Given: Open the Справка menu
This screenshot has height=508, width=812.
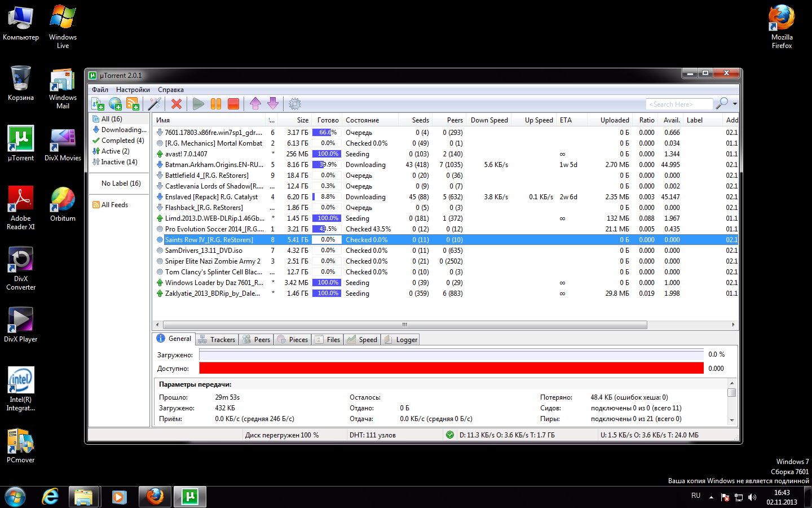Looking at the screenshot, I should [x=171, y=90].
